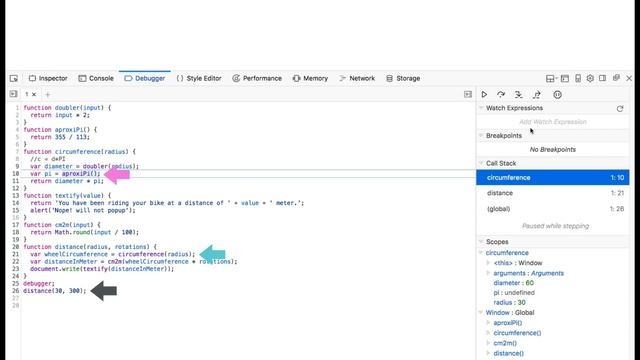Open the toolbox layout options icon
This screenshot has width=640, height=360.
click(551, 78)
